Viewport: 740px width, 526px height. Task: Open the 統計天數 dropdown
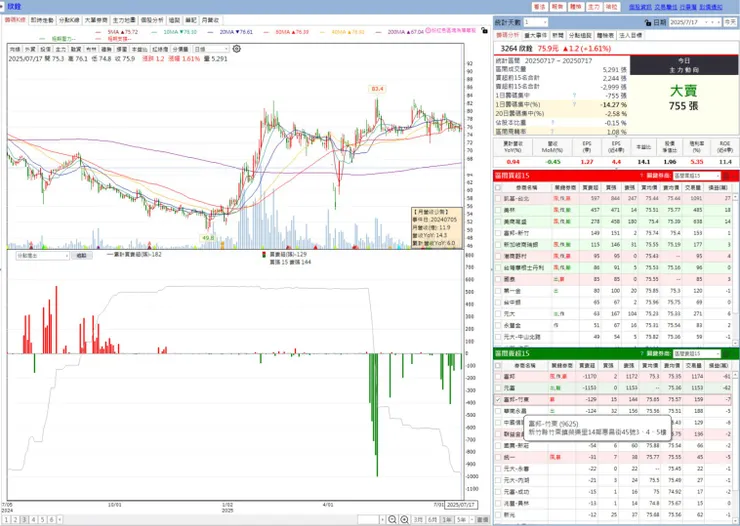(x=536, y=22)
